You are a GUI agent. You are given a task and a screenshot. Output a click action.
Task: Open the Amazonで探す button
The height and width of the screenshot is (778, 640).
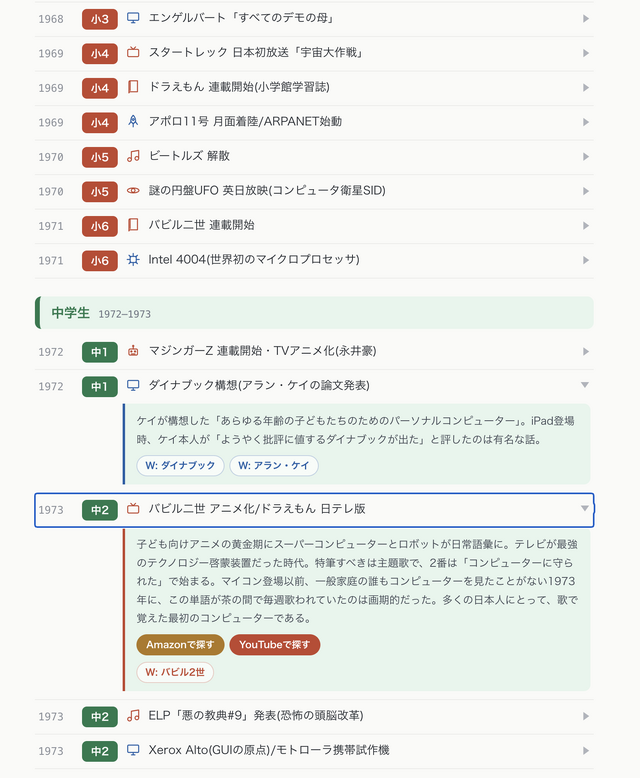[180, 645]
